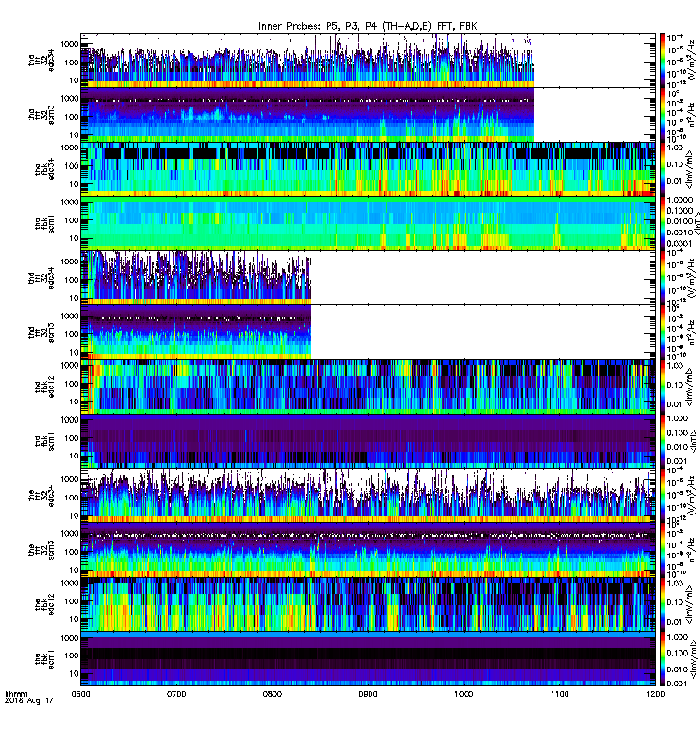Select the 'thd fbk edc12' panel label

tap(45, 387)
